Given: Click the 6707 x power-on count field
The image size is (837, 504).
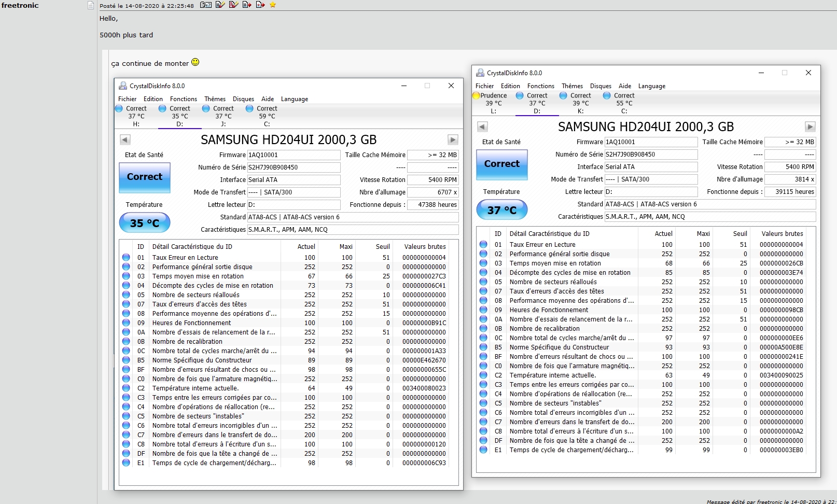Looking at the screenshot, I should point(433,192).
